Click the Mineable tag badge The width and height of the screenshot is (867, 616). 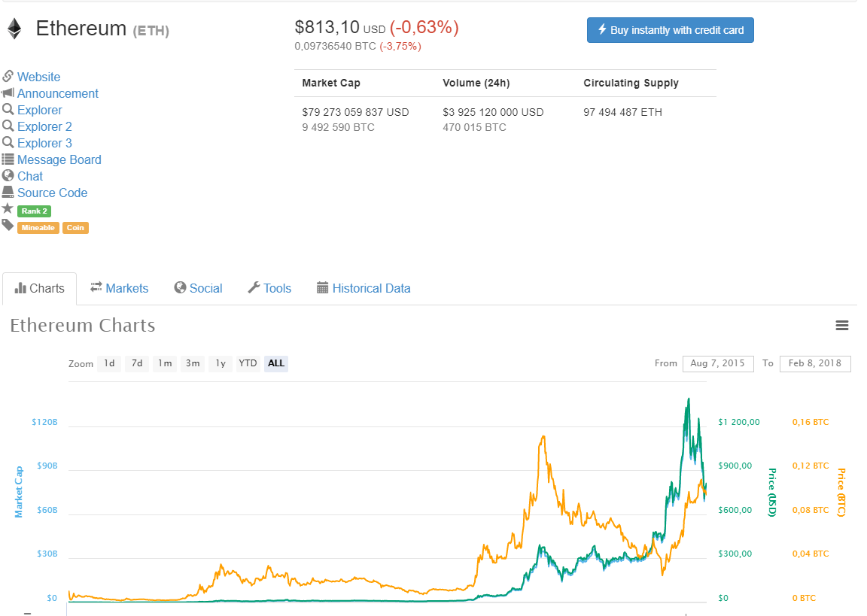tap(38, 228)
